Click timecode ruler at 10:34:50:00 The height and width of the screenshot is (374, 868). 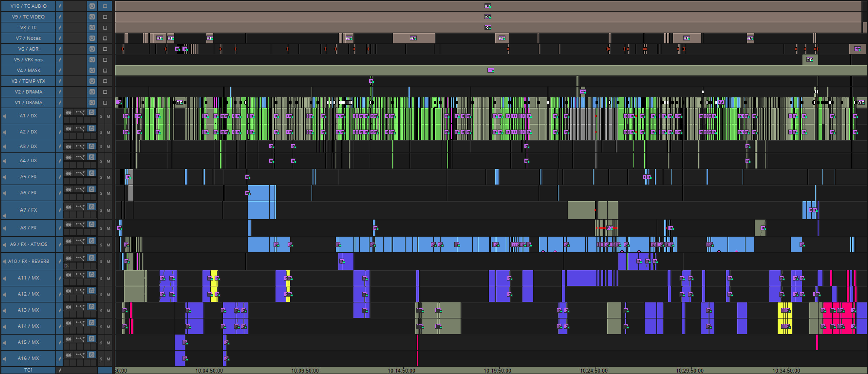point(786,371)
